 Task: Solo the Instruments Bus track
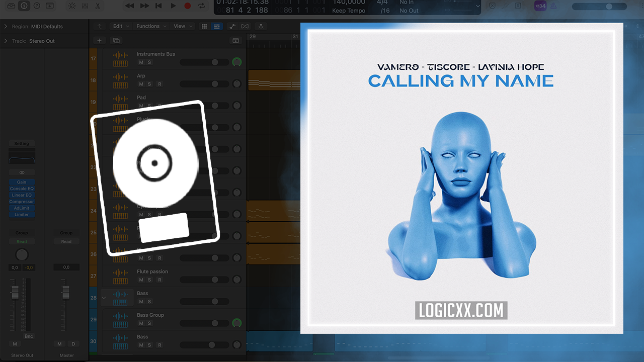[149, 62]
